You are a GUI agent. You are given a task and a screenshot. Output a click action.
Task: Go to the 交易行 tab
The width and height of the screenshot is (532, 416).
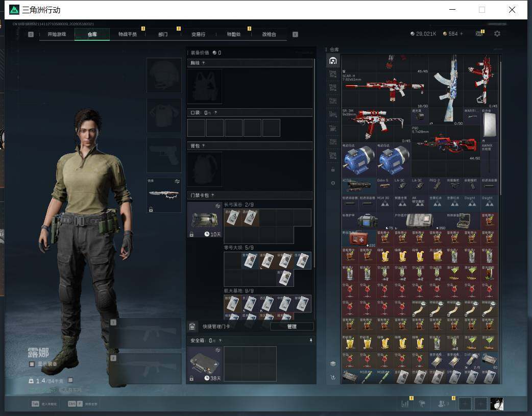point(198,34)
